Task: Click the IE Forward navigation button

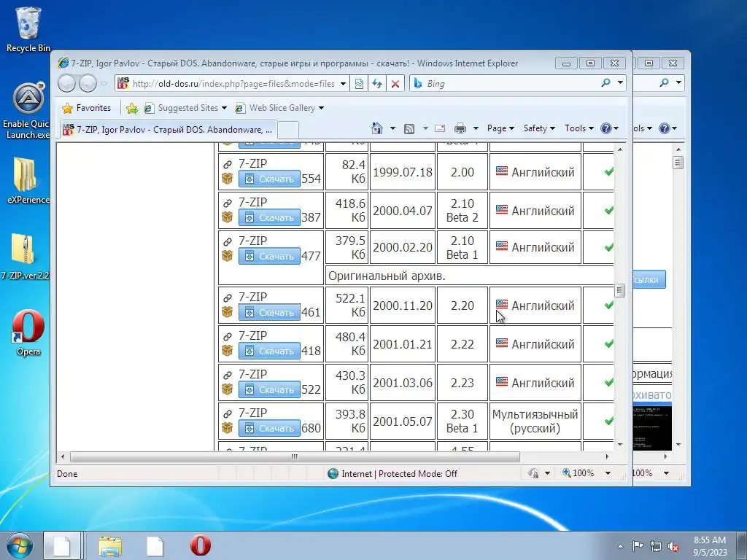Action: click(88, 84)
